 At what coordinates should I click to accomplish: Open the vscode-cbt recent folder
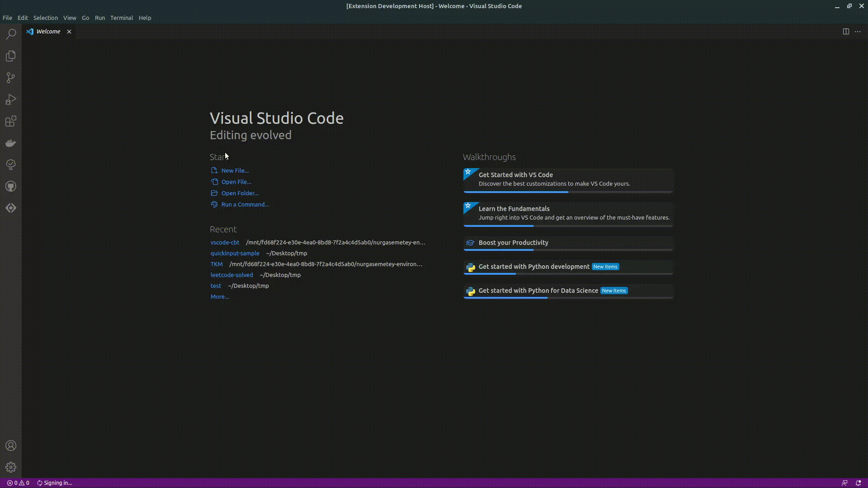pos(225,242)
